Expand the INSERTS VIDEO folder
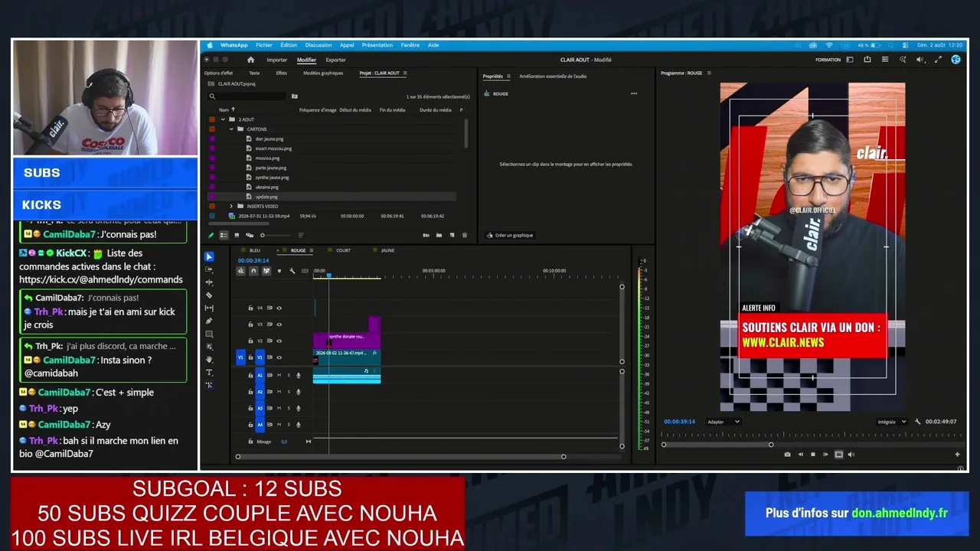980x551 pixels. tap(231, 206)
